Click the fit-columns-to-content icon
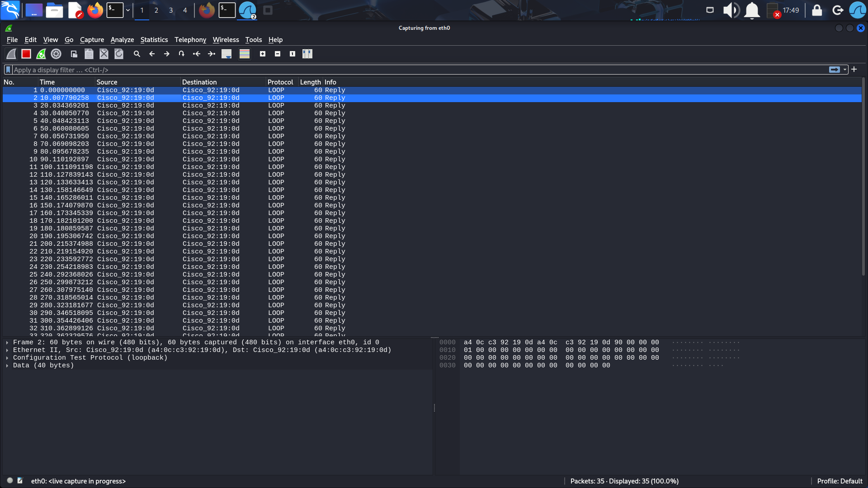The image size is (868, 488). pos(307,54)
